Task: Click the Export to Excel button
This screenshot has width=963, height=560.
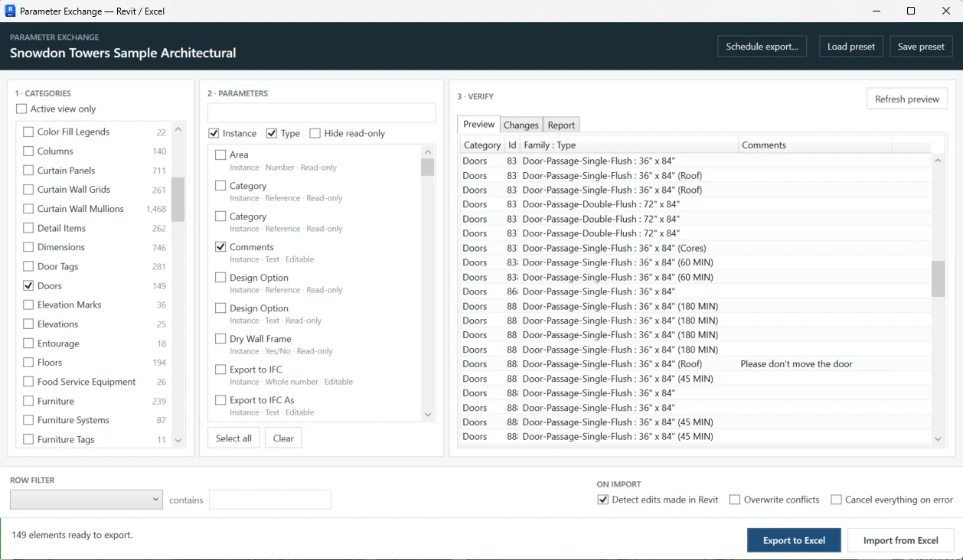Action: [794, 540]
